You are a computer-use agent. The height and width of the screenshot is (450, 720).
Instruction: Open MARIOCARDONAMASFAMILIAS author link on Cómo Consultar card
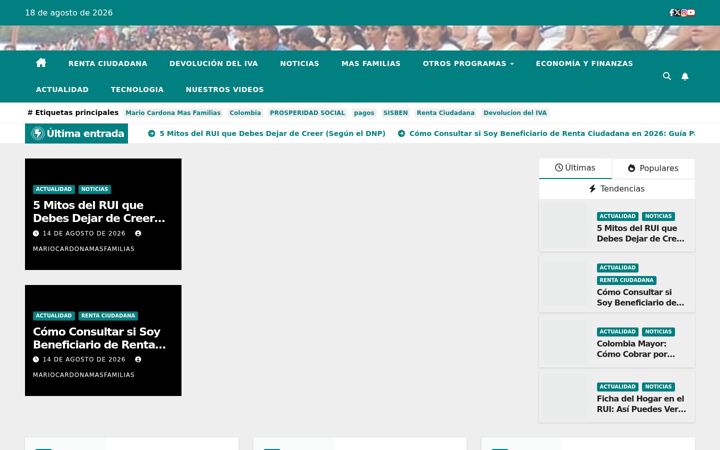tap(84, 375)
